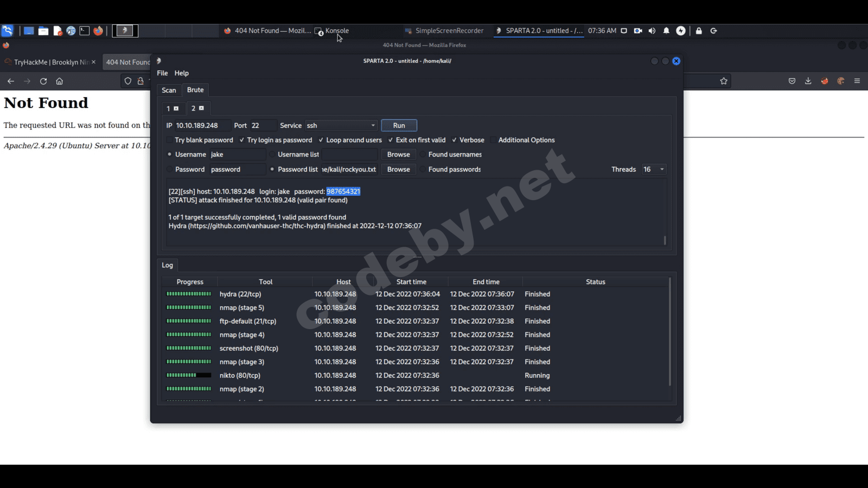Click the IP address input field

tap(202, 125)
